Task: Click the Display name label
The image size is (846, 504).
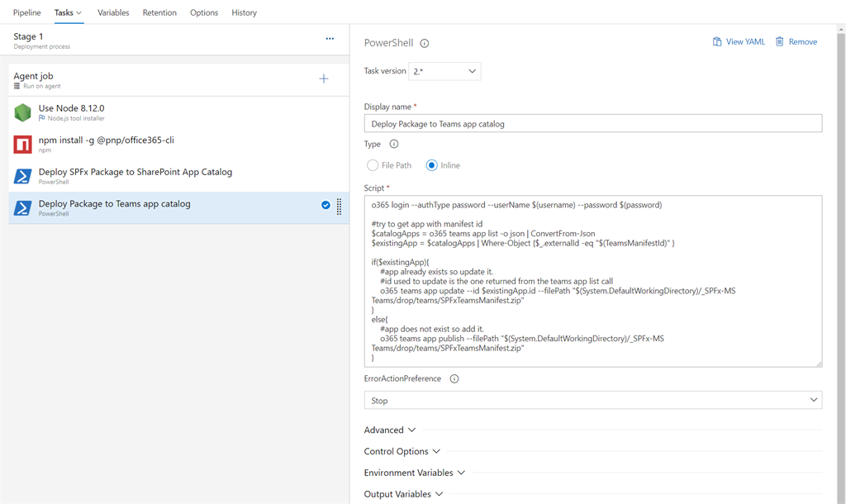Action: tap(387, 107)
